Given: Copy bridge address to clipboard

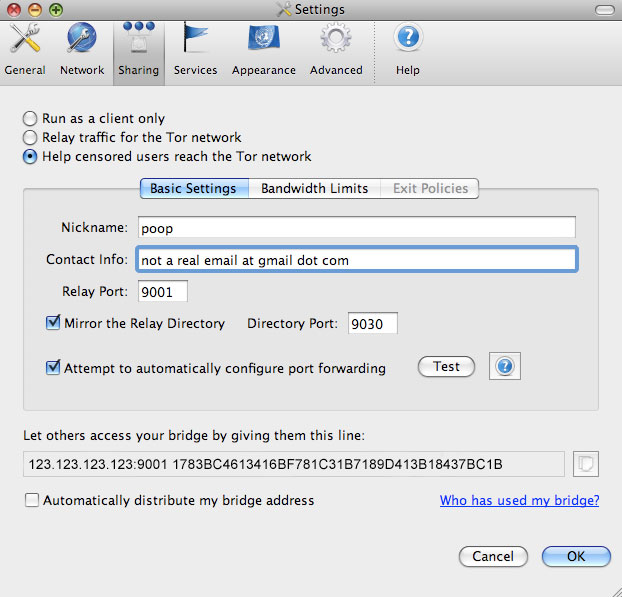Looking at the screenshot, I should click(586, 464).
